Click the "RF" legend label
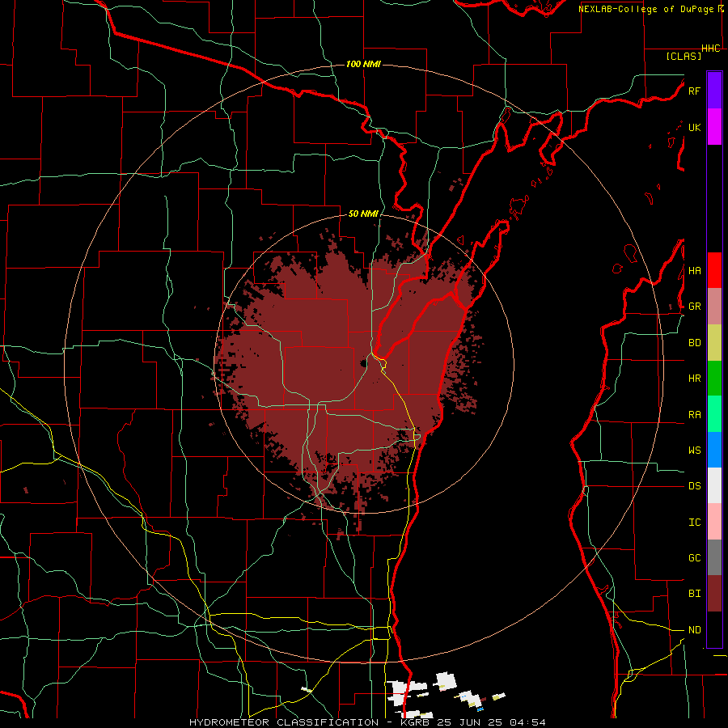 [694, 91]
